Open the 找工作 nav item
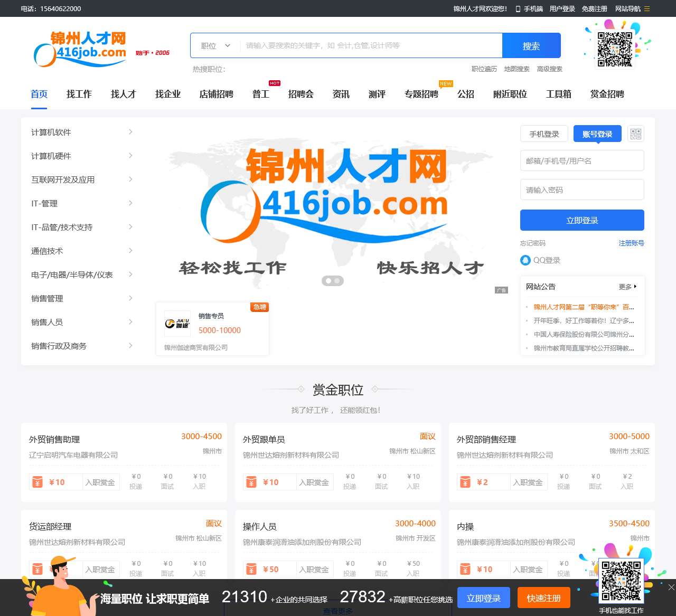Screen dimensions: 676x616 pyautogui.click(x=79, y=94)
